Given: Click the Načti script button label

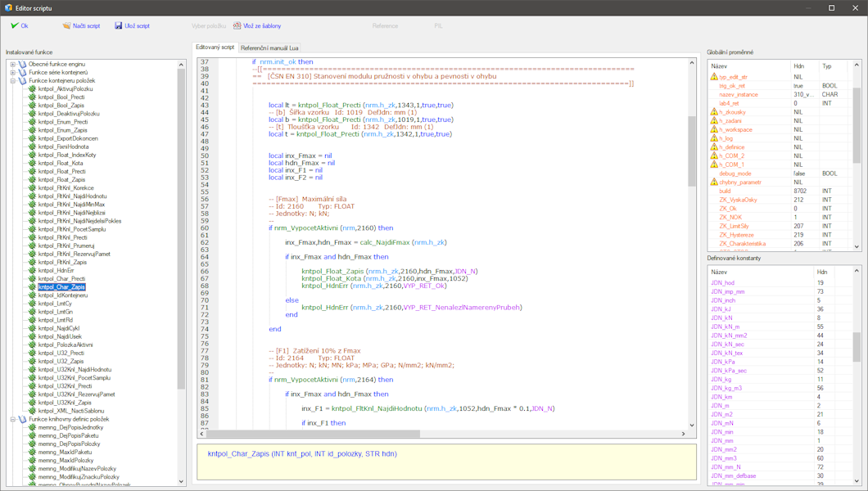Looking at the screenshot, I should click(x=86, y=26).
